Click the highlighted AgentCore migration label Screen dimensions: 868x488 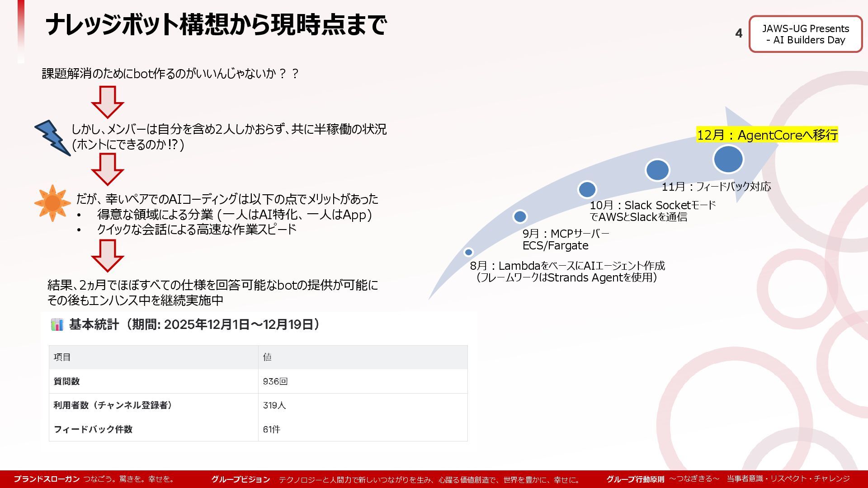pyautogui.click(x=767, y=135)
